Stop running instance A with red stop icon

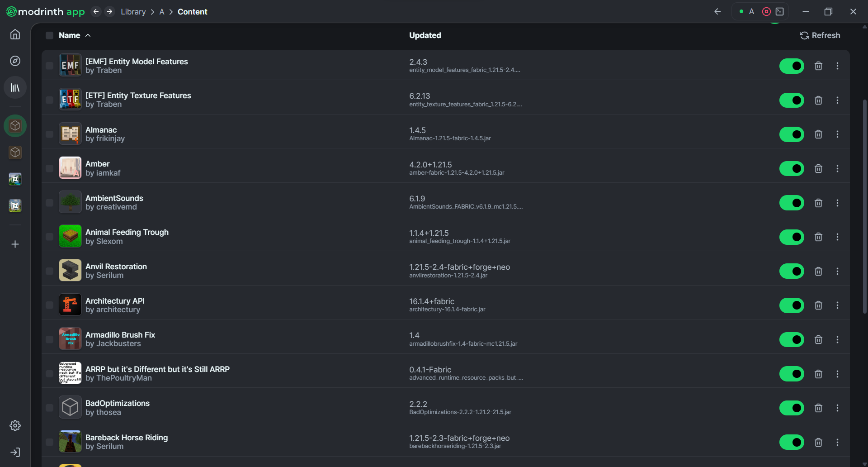(x=766, y=12)
